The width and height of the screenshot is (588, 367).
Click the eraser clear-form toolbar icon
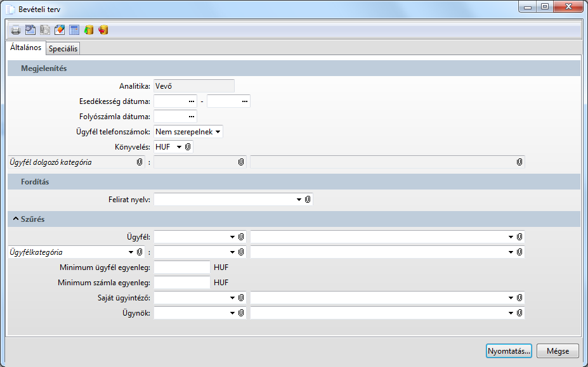(60, 30)
